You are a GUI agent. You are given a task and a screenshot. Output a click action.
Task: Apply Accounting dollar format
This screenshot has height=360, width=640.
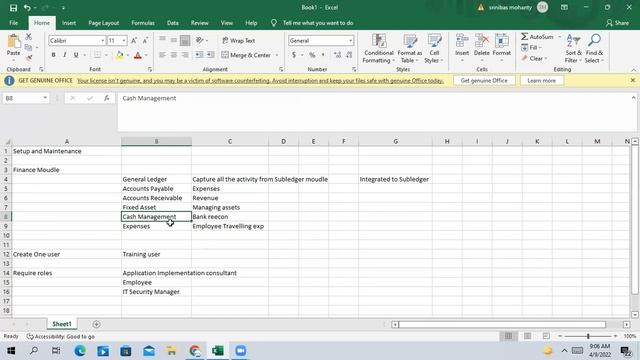294,55
